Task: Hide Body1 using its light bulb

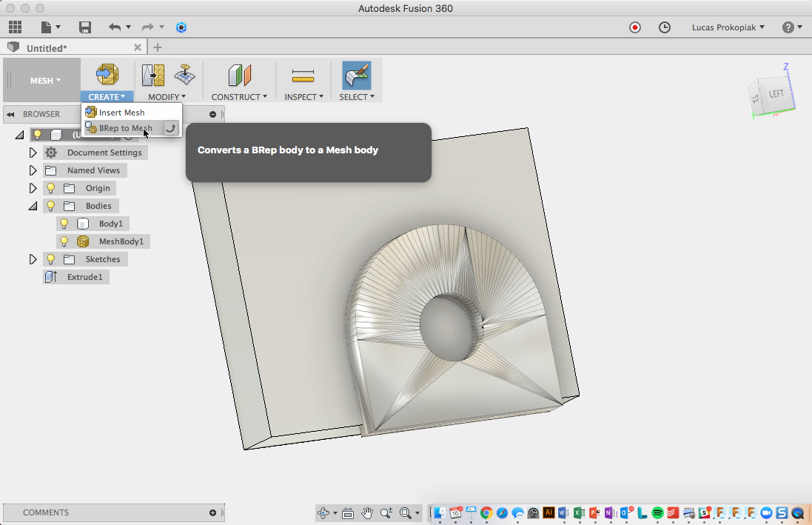Action: (64, 224)
